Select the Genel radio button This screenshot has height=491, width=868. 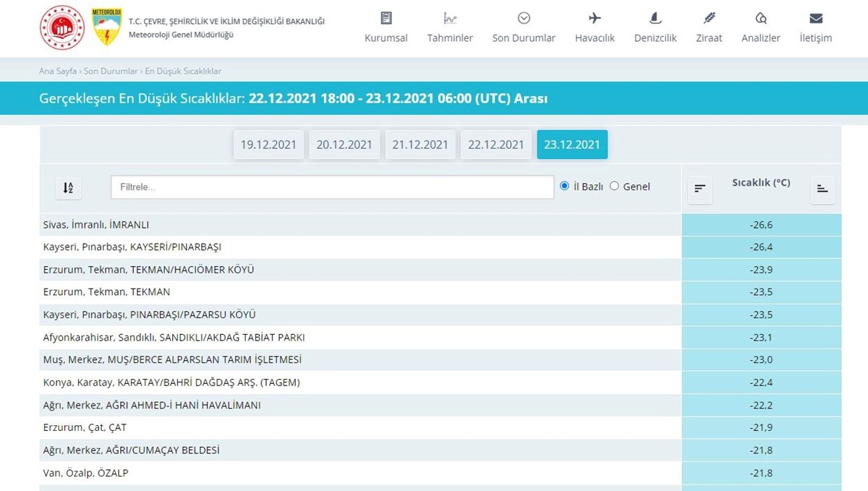(615, 187)
